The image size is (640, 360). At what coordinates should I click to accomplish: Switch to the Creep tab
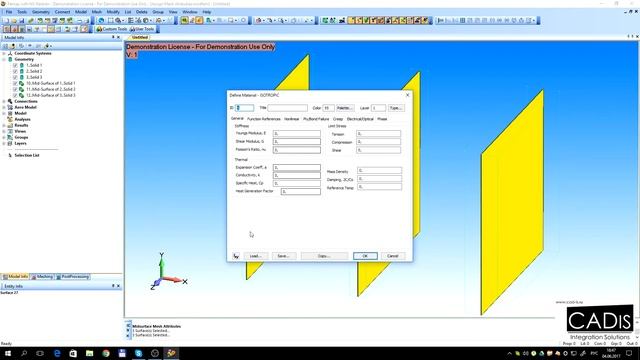pos(338,119)
